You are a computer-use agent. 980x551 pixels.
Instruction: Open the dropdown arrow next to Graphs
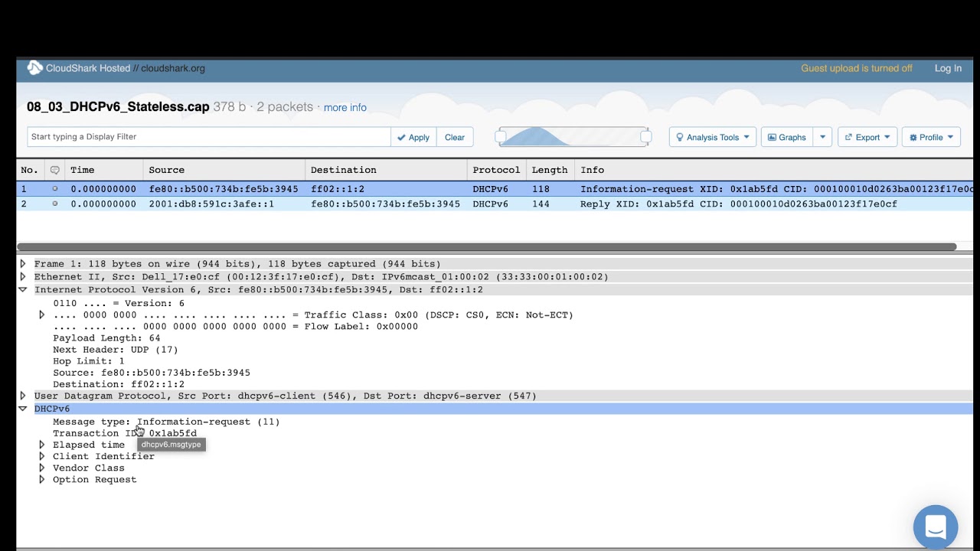click(823, 137)
